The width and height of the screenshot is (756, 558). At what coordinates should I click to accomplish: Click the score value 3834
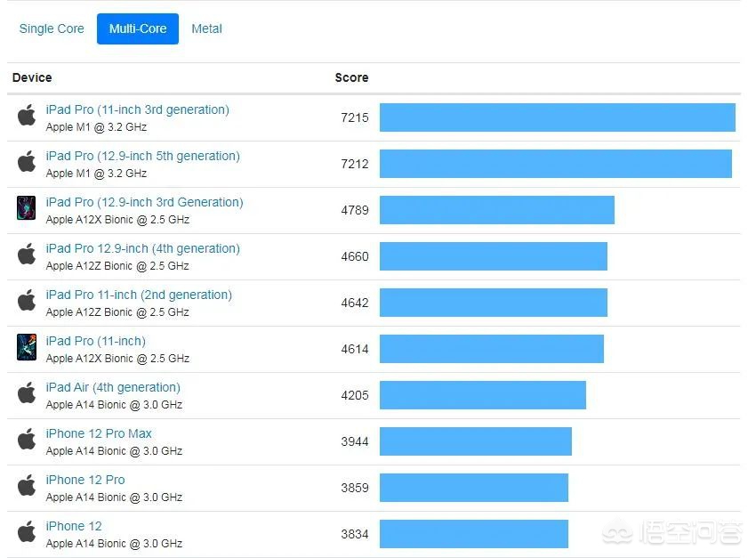[x=355, y=534]
